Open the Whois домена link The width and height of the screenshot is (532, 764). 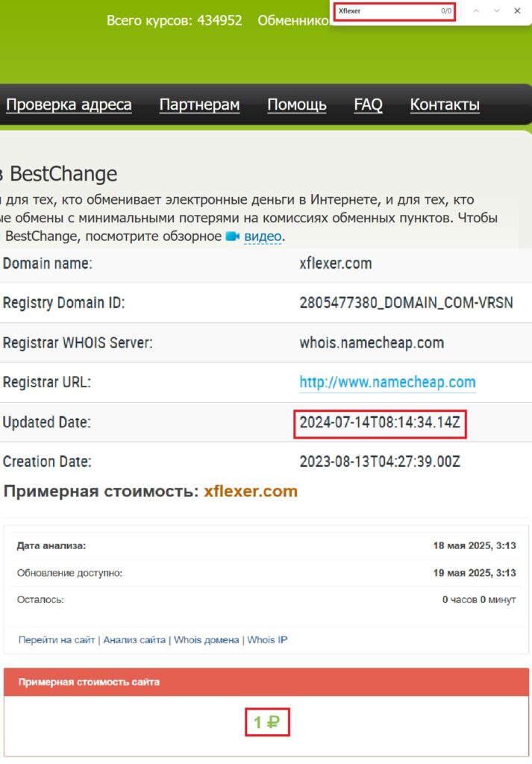pos(207,639)
